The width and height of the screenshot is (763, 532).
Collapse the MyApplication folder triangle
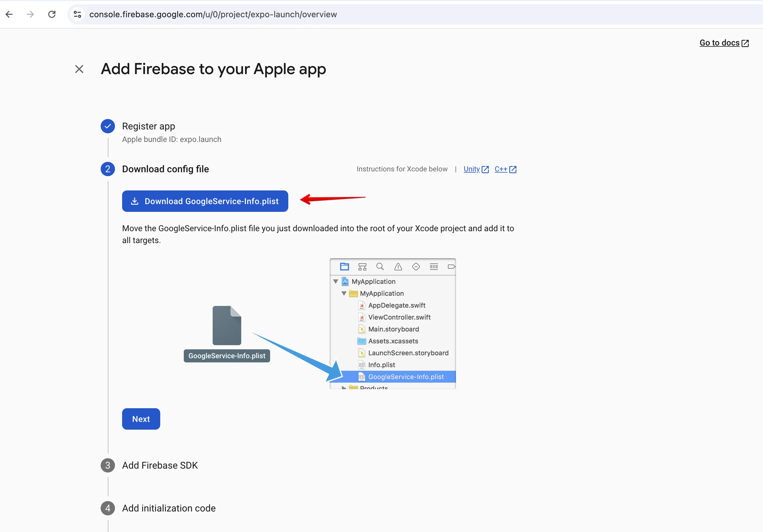point(344,294)
